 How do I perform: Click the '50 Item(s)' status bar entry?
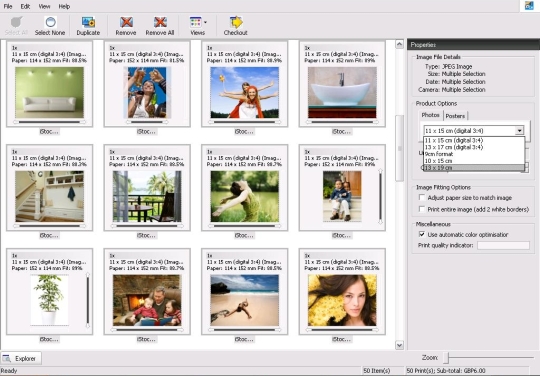[x=377, y=371]
